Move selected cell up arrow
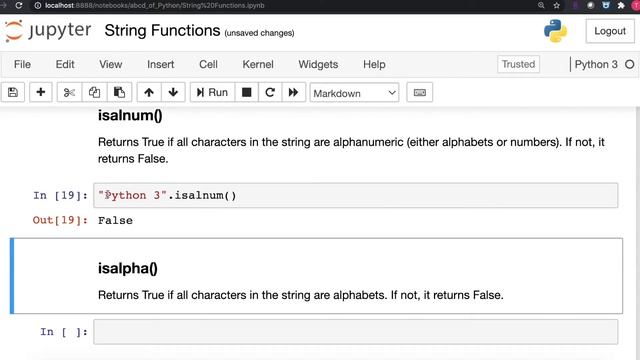Image resolution: width=640 pixels, height=360 pixels. click(149, 92)
